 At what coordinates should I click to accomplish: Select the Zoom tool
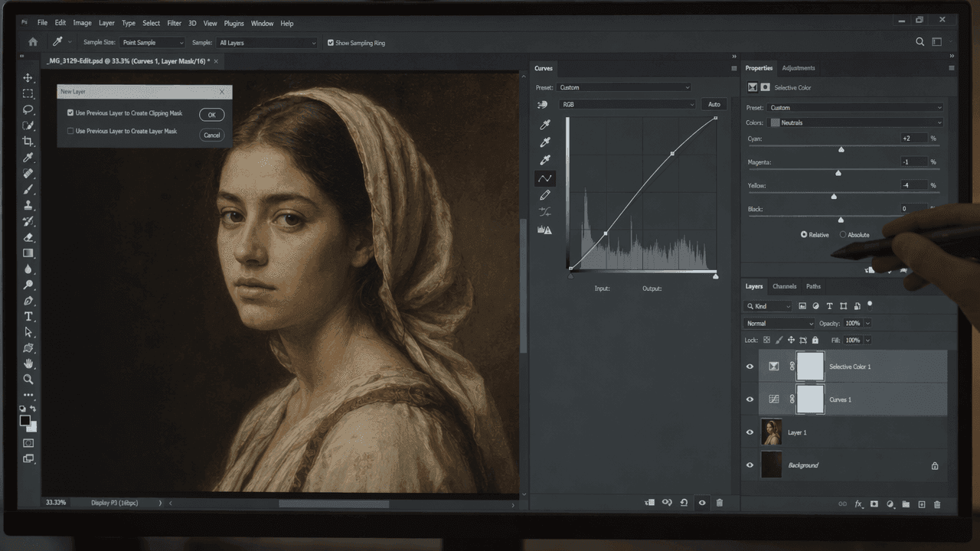click(x=28, y=380)
